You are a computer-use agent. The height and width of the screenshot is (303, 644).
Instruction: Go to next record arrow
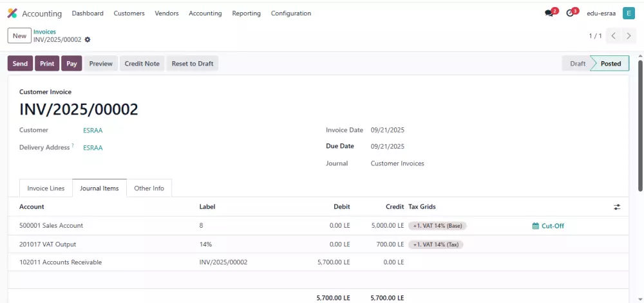(x=629, y=35)
